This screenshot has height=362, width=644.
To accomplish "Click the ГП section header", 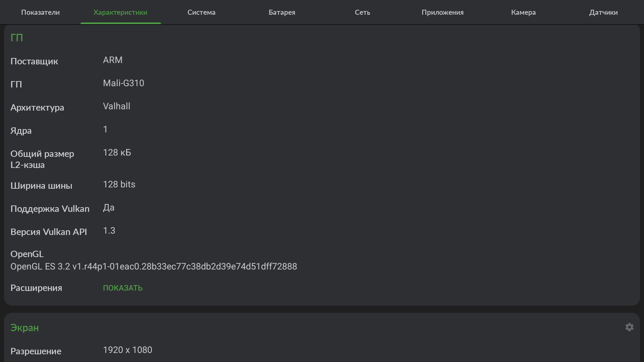I will [x=17, y=38].
